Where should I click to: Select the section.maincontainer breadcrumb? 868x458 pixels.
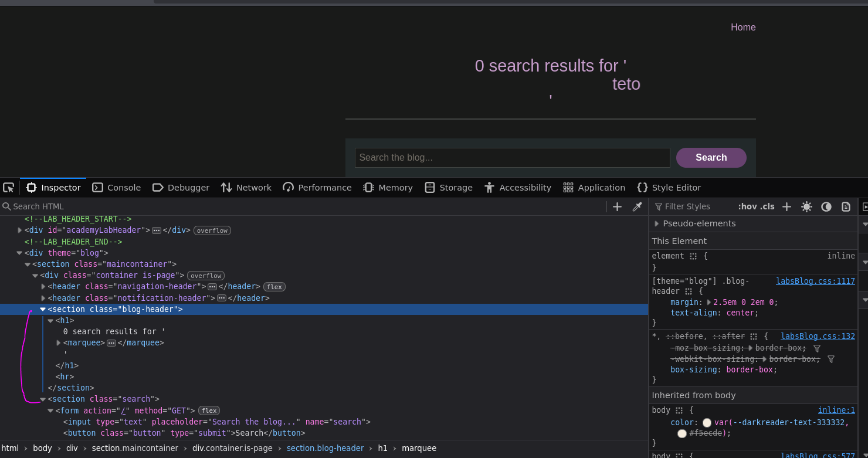135,448
